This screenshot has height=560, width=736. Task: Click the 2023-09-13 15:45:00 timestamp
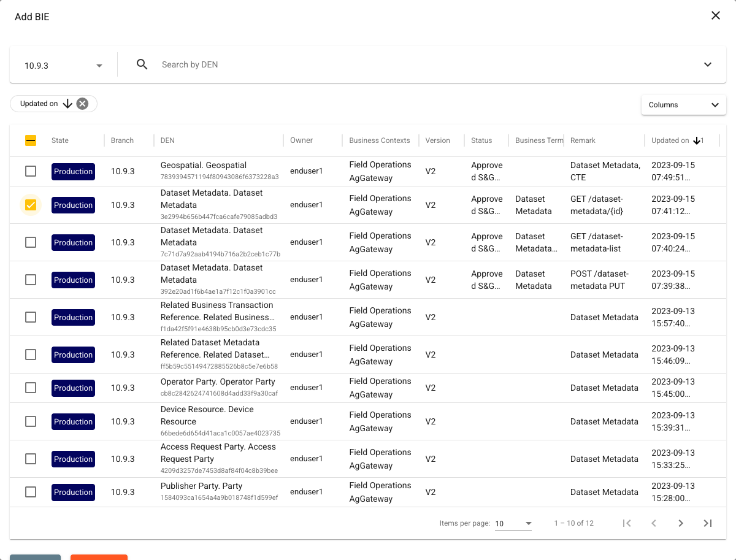coord(673,388)
